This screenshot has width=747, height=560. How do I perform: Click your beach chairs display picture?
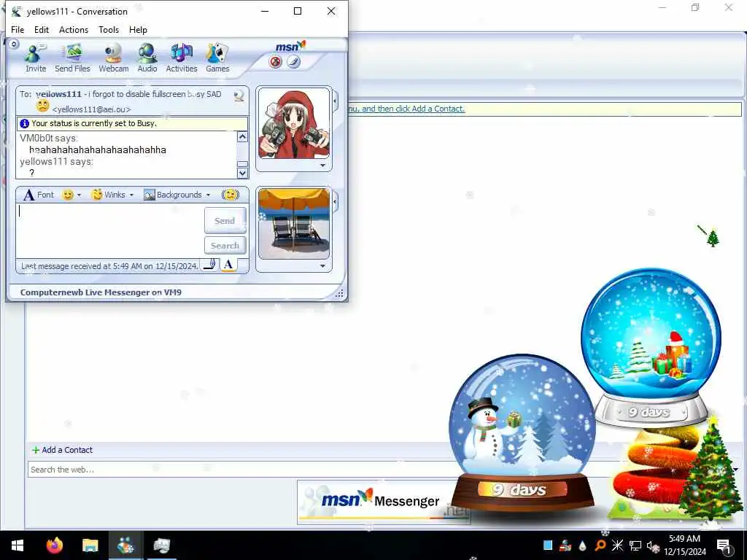click(293, 224)
